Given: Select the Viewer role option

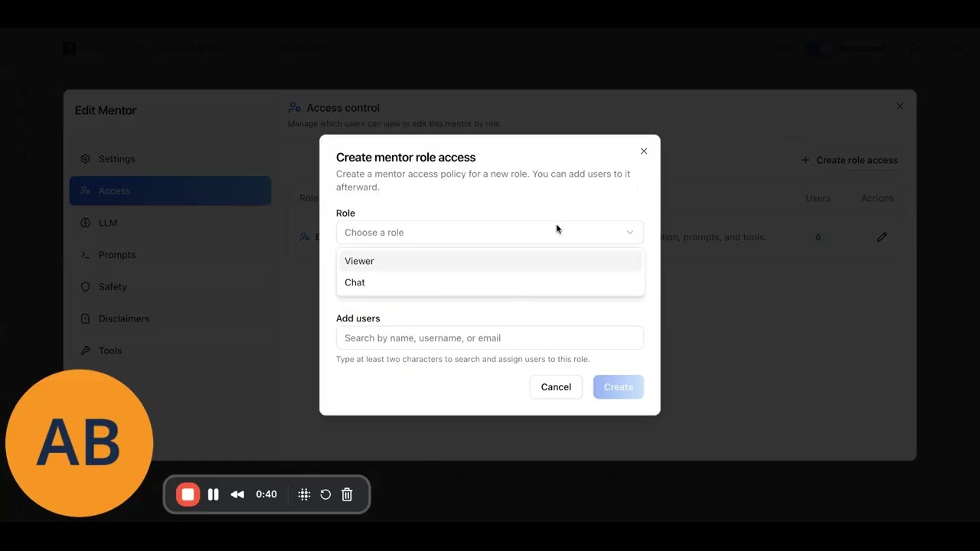Looking at the screenshot, I should tap(490, 261).
